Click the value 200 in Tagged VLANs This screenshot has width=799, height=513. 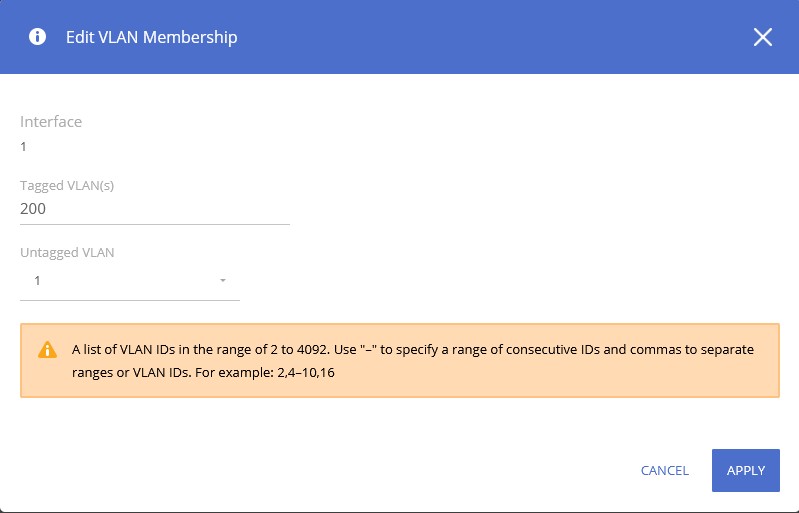tap(33, 209)
